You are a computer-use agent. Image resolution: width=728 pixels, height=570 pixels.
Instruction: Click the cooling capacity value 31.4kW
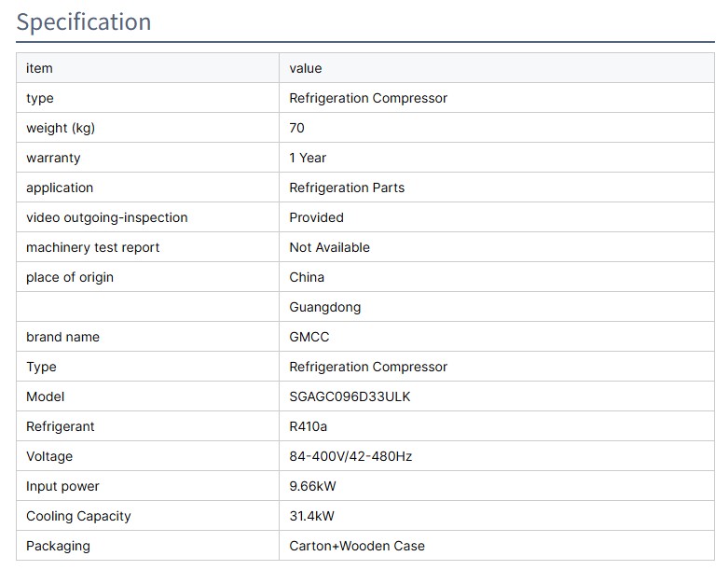pos(312,516)
